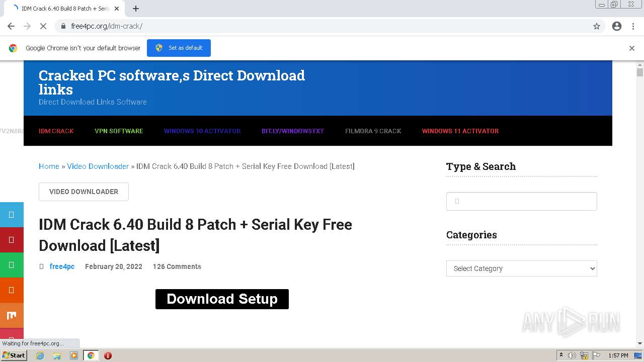The image size is (644, 362).
Task: Open File Explorer from the taskbar
Action: [57, 355]
